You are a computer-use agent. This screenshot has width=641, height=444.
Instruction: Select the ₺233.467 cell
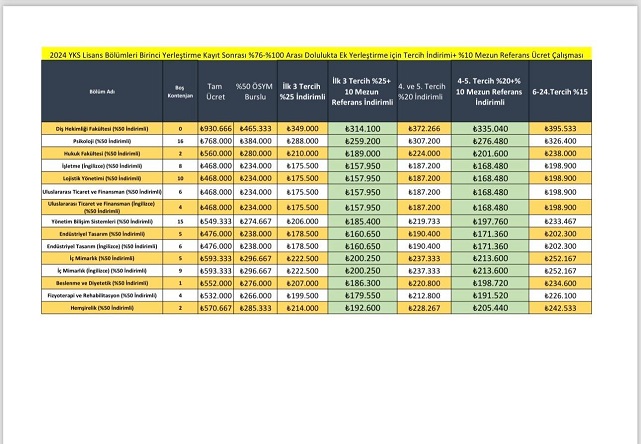tap(560, 221)
